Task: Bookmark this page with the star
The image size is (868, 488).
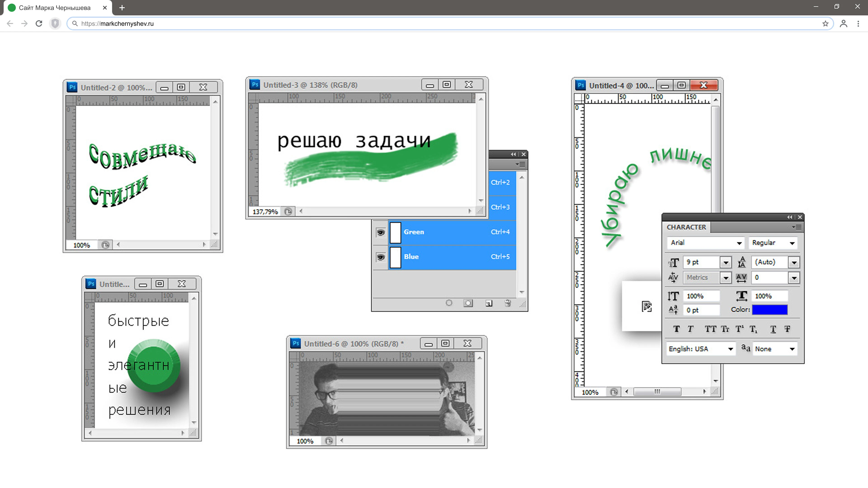Action: (x=825, y=23)
